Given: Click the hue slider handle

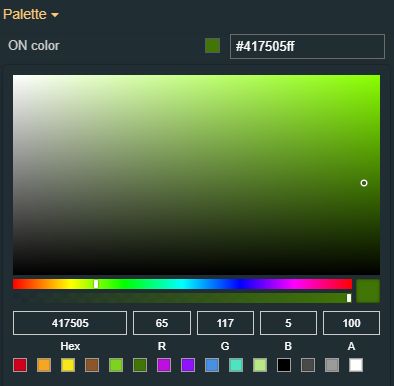Looking at the screenshot, I should [96, 284].
